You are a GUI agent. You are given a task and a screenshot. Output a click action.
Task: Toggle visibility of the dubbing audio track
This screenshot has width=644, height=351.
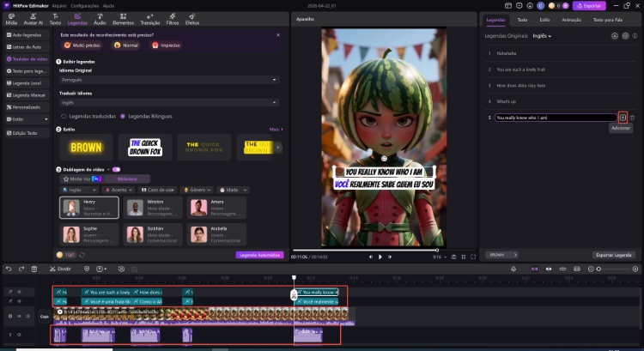click(x=19, y=335)
